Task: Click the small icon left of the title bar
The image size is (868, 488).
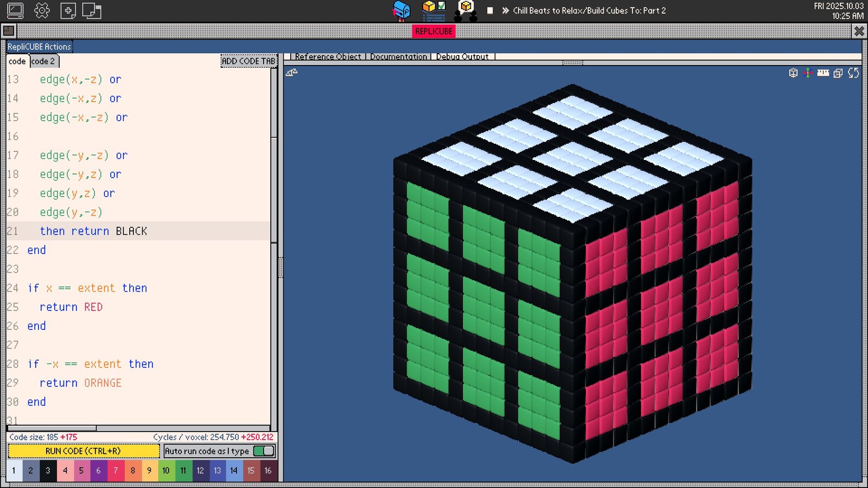Action: [8, 31]
